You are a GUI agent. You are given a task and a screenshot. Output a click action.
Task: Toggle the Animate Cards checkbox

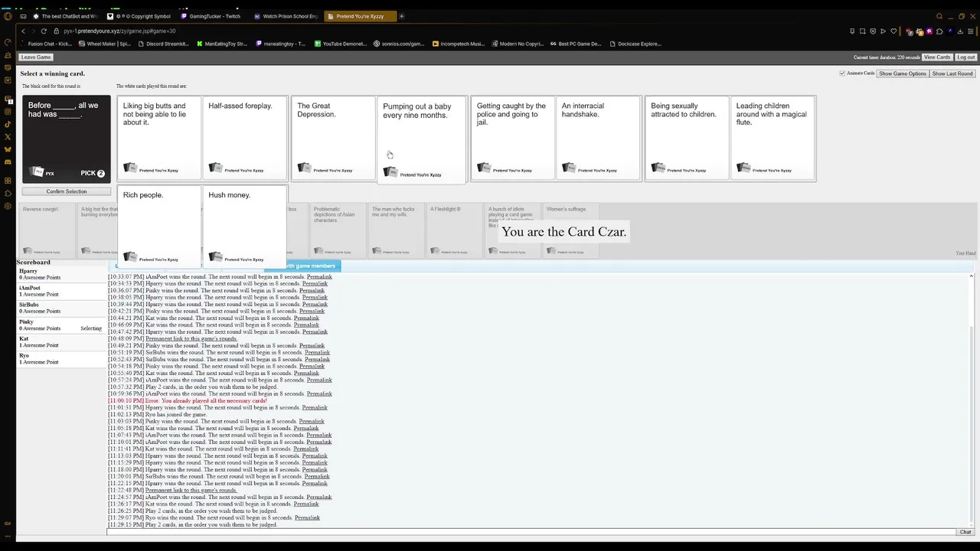point(842,73)
